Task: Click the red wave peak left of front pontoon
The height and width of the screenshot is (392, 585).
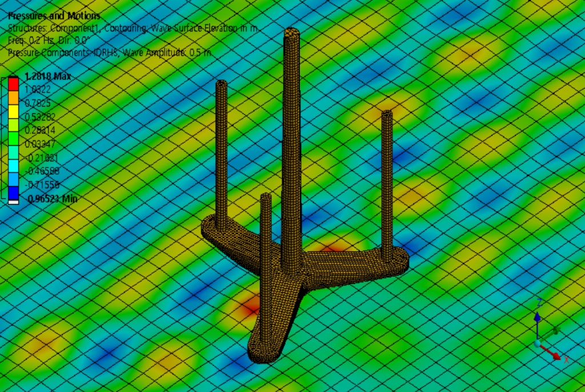Action: click(250, 308)
